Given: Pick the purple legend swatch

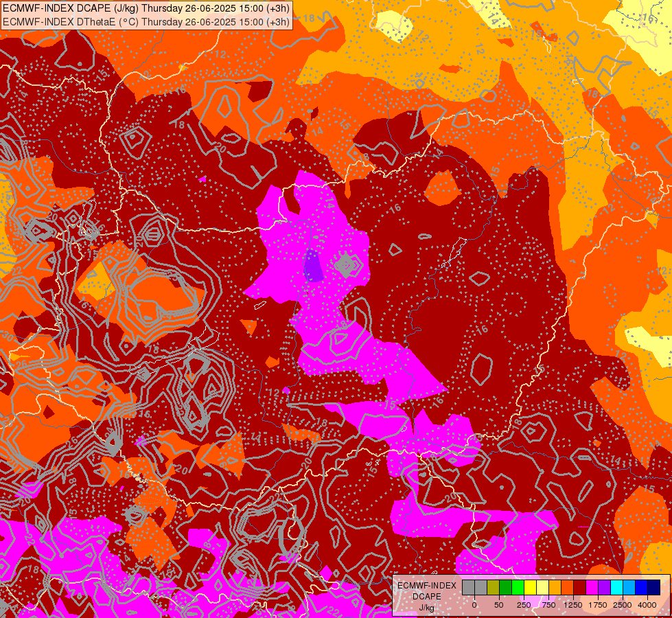Looking at the screenshot, I should [605, 587].
